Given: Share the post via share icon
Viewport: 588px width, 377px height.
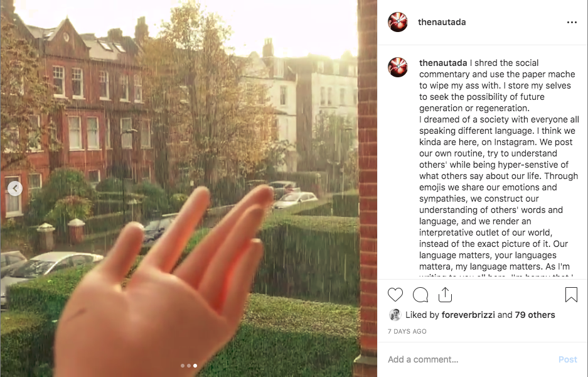Looking at the screenshot, I should coord(445,295).
